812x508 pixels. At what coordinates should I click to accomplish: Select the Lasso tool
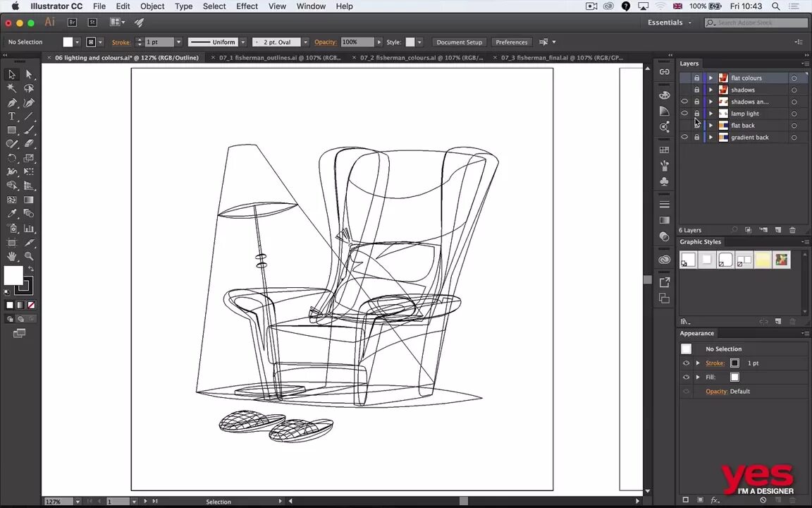[29, 89]
